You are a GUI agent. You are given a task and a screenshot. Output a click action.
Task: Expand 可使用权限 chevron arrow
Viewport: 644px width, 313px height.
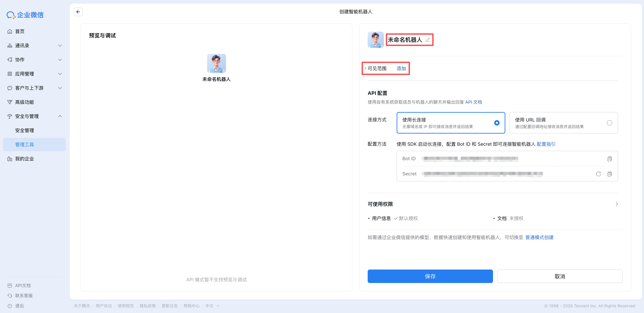pos(617,204)
